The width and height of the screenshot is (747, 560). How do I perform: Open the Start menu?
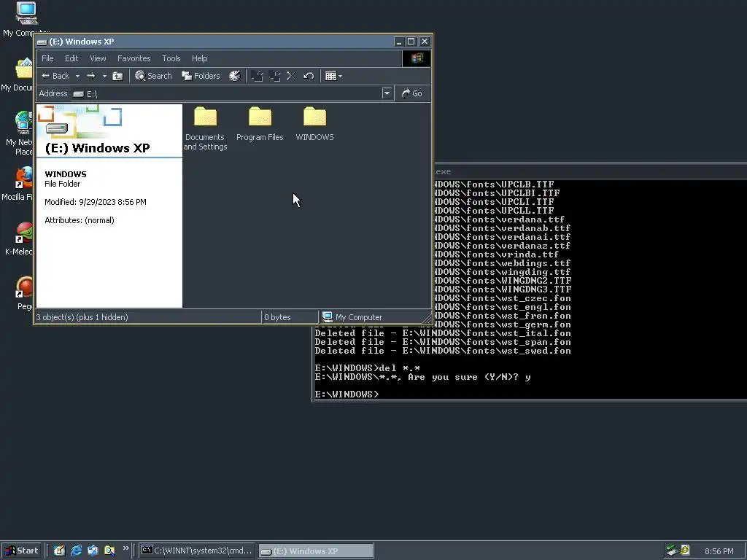pyautogui.click(x=21, y=551)
